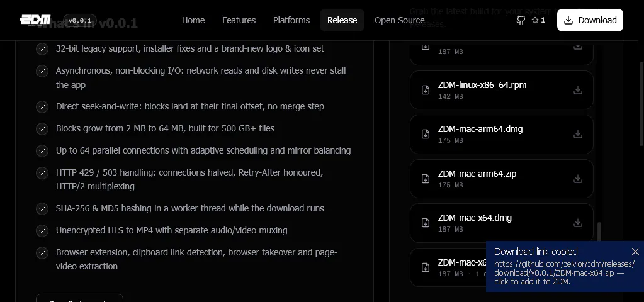This screenshot has height=302, width=644.
Task: Click the white Download button
Action: [590, 20]
